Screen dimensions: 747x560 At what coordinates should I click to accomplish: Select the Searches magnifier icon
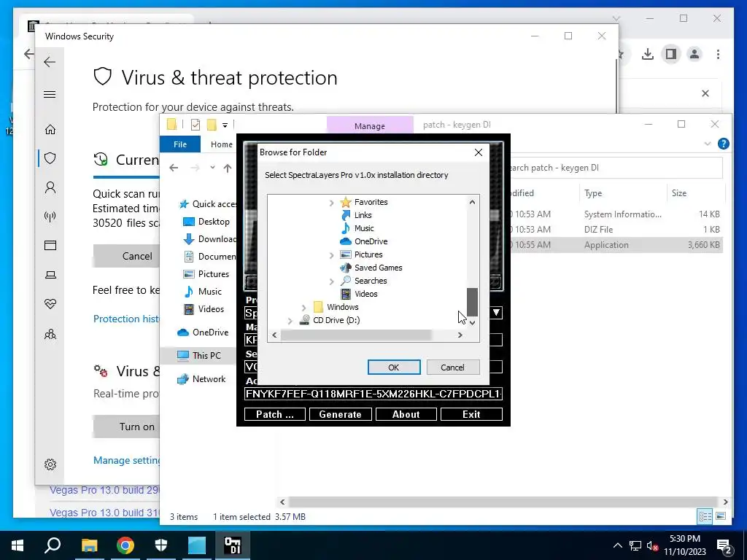click(346, 281)
